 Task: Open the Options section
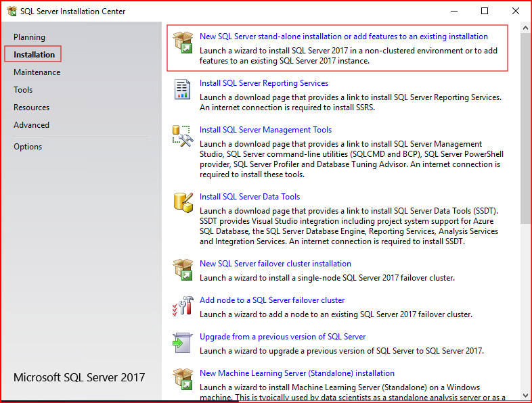[28, 147]
